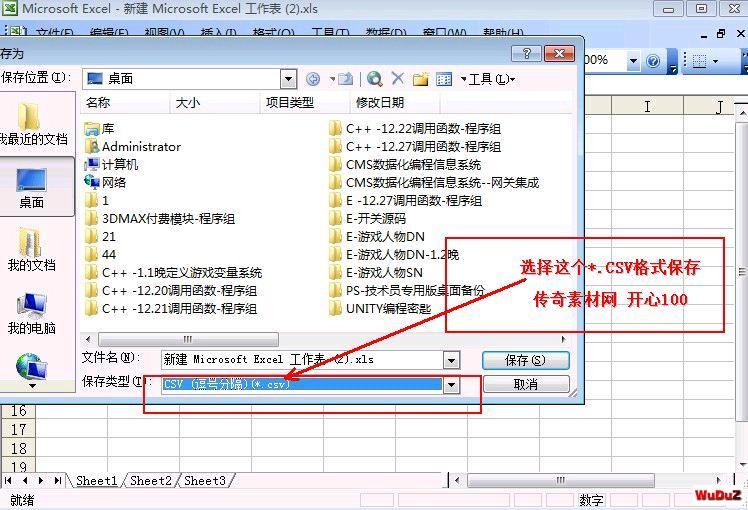Switch to Sheet2 tab in Excel

coord(150,480)
